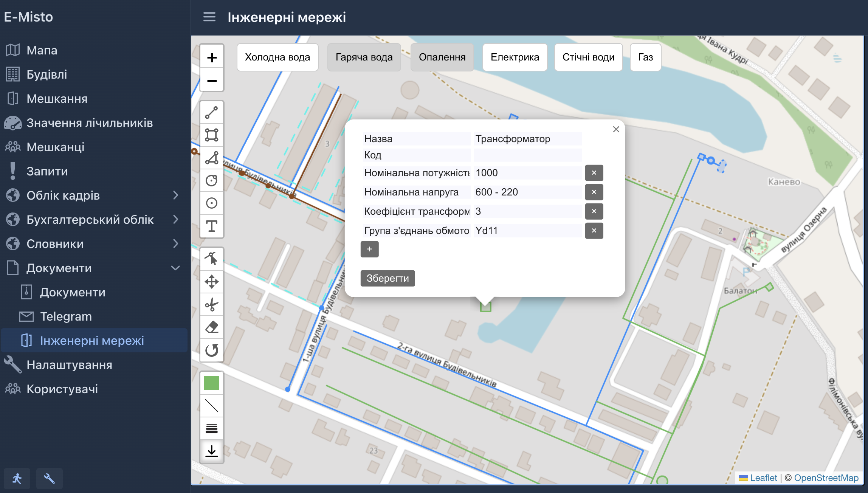
Task: Click the Номінальна напруга value field
Action: (x=527, y=192)
